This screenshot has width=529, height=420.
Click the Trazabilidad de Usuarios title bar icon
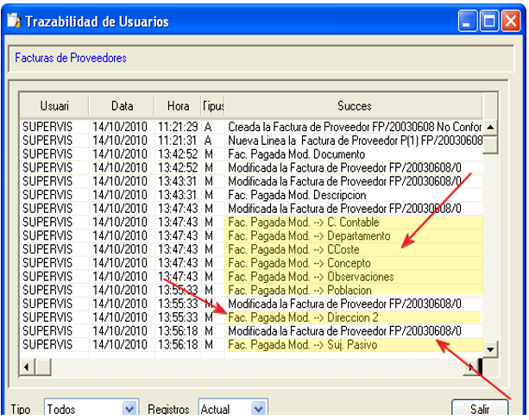(x=13, y=22)
